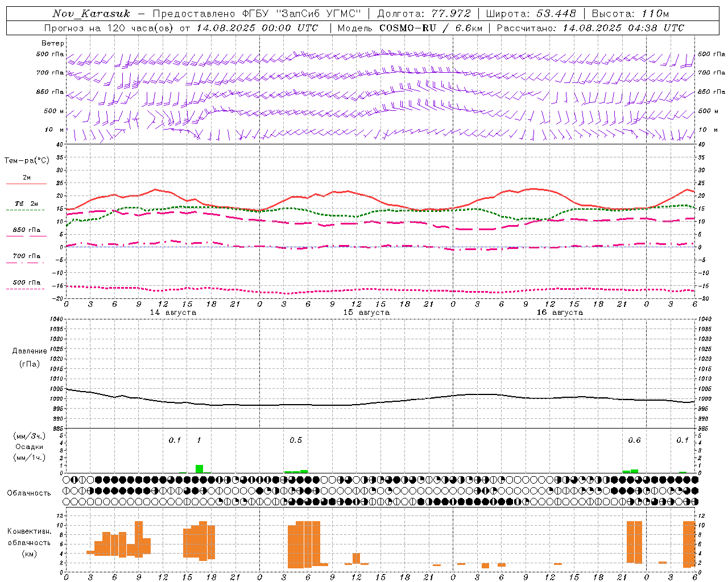Screen dimensions: 728x582
Task: Click 'Прогноз на 120 часа(ов)' forecast header
Action: click(110, 28)
